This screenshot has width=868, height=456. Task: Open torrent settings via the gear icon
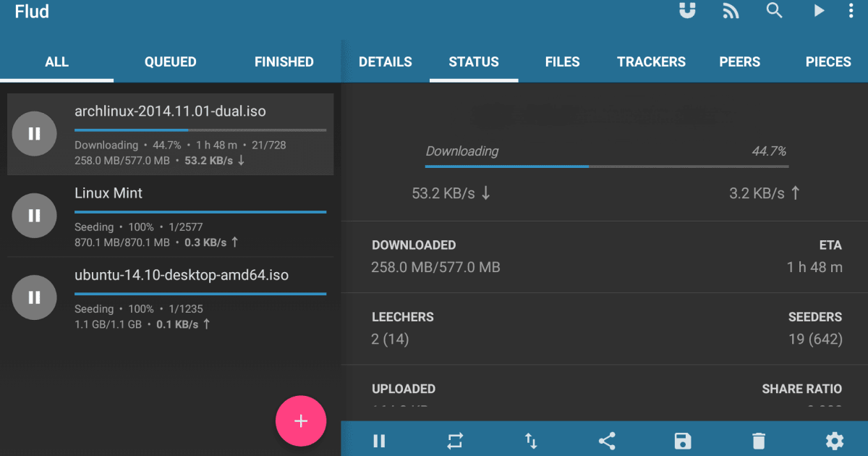[x=834, y=440]
